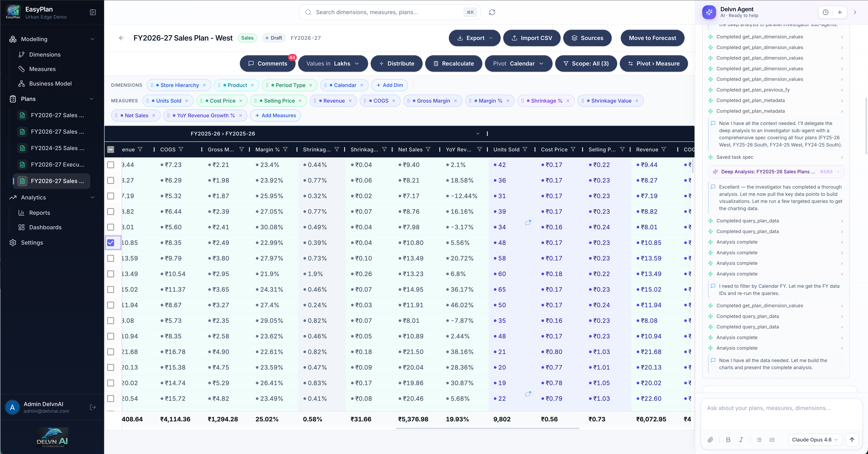Collapse the Modelling section in sidebar
The width and height of the screenshot is (868, 454).
click(x=92, y=39)
